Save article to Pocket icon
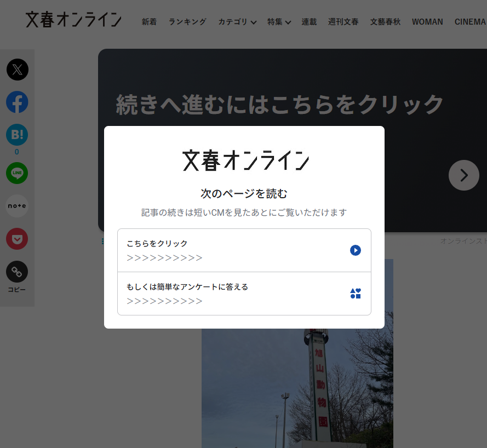The height and width of the screenshot is (448, 487). (x=17, y=239)
